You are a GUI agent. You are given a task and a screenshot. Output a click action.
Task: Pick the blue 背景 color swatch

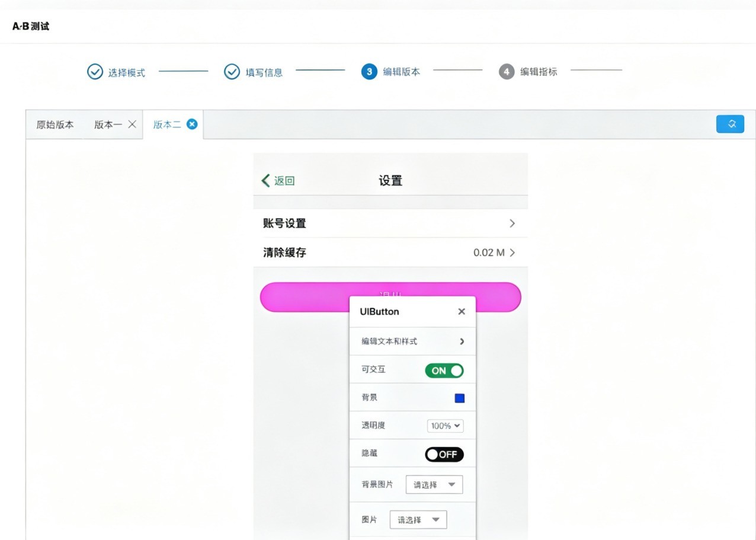(x=460, y=398)
